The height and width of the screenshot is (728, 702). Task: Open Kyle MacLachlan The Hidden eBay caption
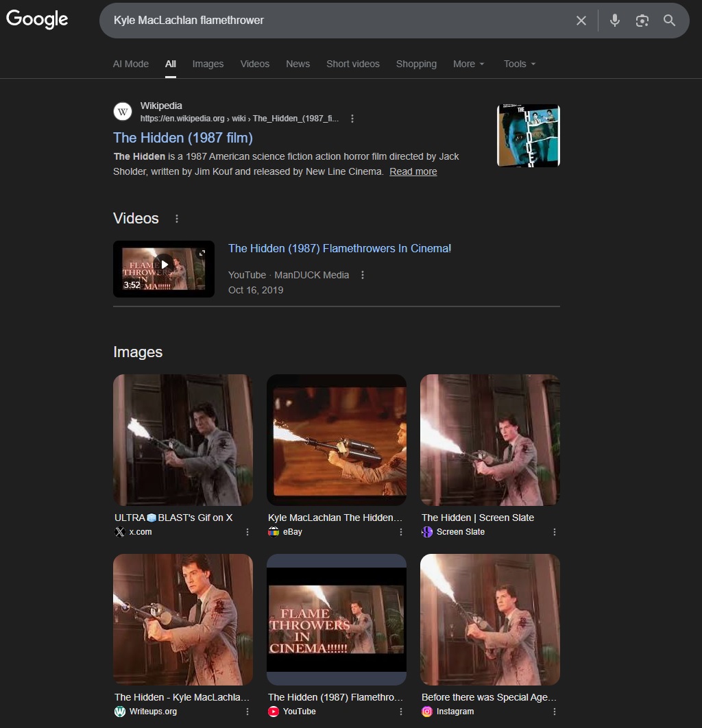335,518
